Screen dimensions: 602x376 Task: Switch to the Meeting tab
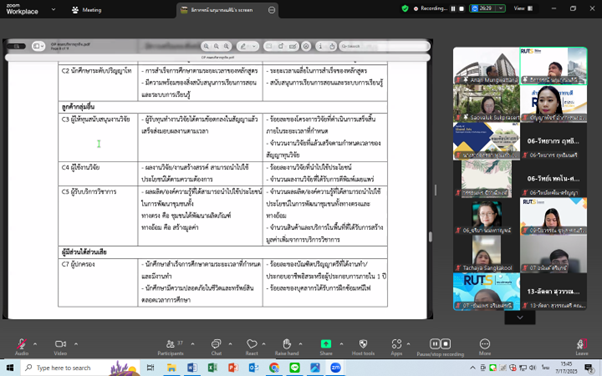pos(87,10)
